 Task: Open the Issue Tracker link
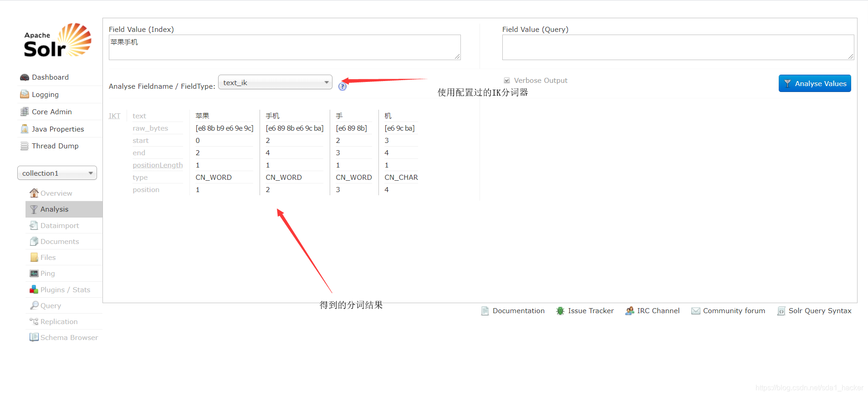tap(591, 311)
